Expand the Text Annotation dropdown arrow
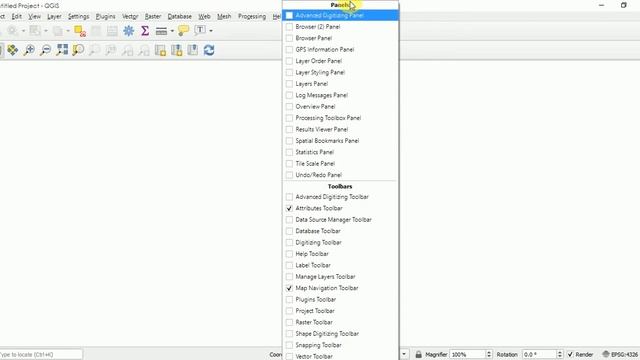This screenshot has width=640, height=360. click(x=211, y=31)
